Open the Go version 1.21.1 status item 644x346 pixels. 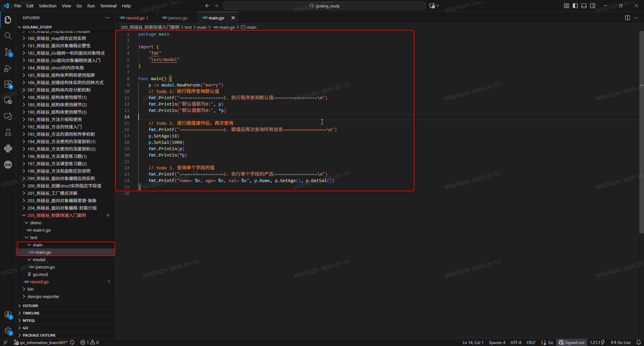pos(597,342)
